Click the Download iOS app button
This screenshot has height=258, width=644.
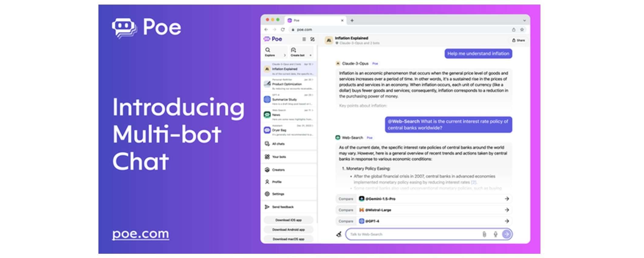[288, 220]
